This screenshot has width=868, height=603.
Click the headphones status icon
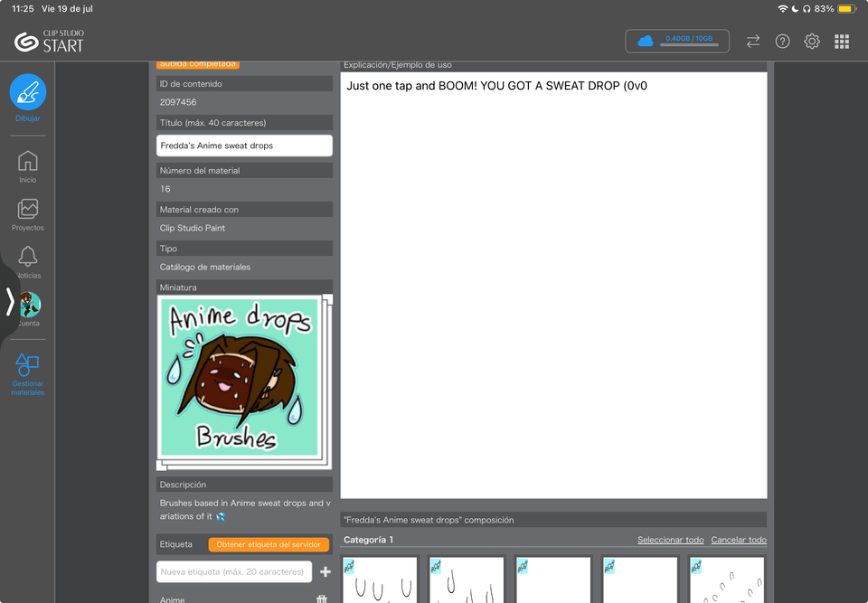point(807,9)
